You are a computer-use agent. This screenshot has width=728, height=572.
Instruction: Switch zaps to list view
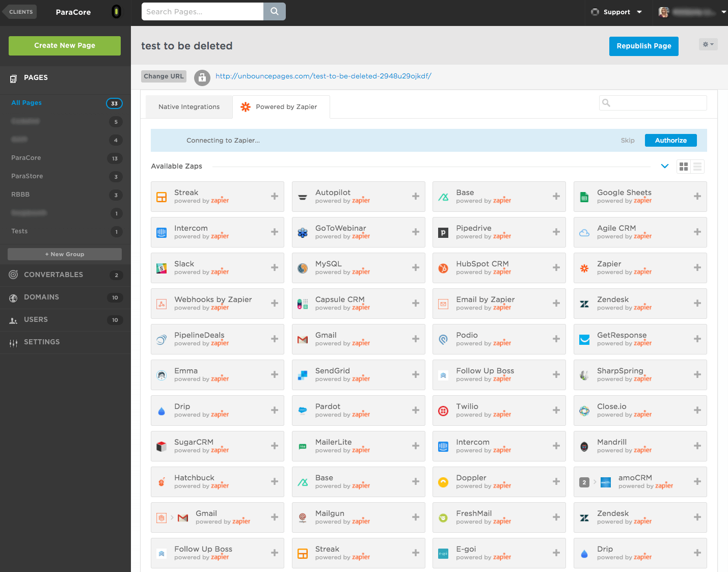pyautogui.click(x=697, y=167)
